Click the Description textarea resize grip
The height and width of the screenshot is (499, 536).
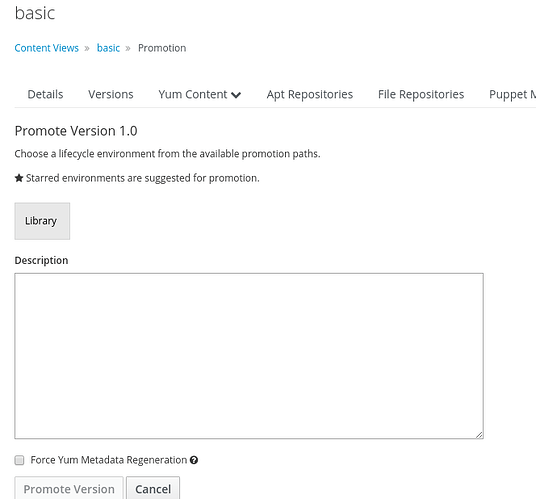[479, 435]
